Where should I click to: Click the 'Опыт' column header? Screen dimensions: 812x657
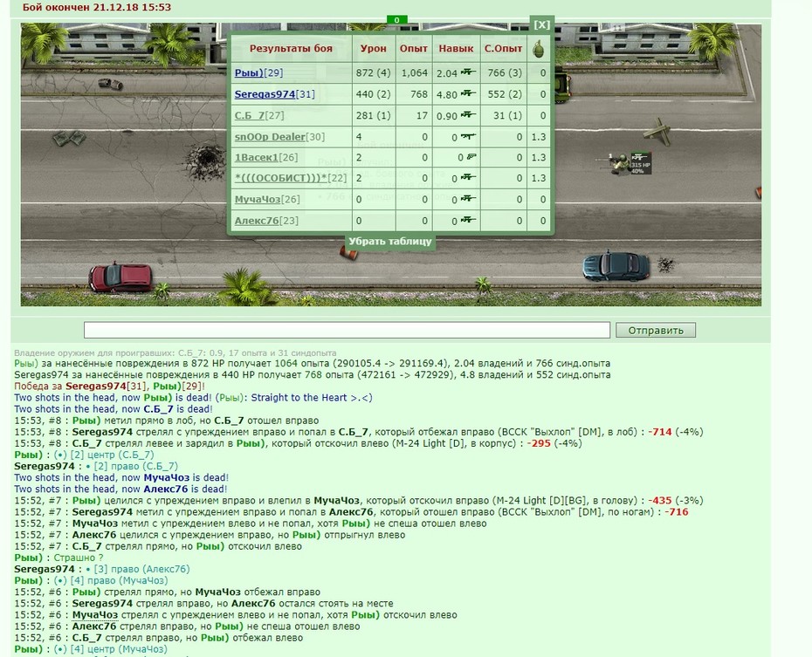pyautogui.click(x=413, y=49)
